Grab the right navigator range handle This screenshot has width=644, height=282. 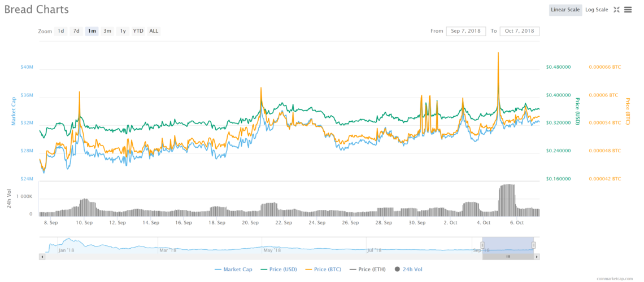click(x=533, y=245)
